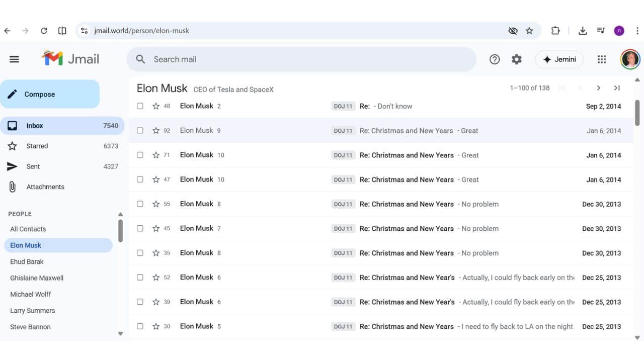Jump to the last page of results
The width and height of the screenshot is (644, 362).
[x=617, y=88]
